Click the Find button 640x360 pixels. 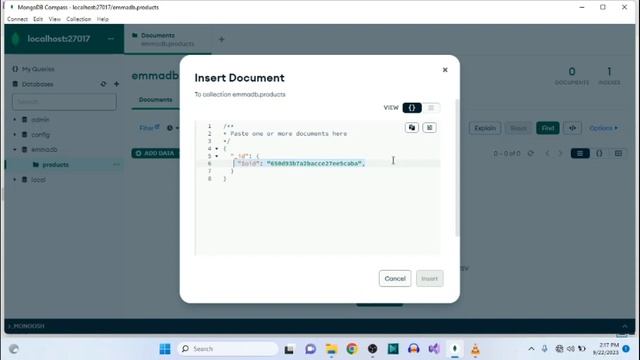[x=547, y=128]
